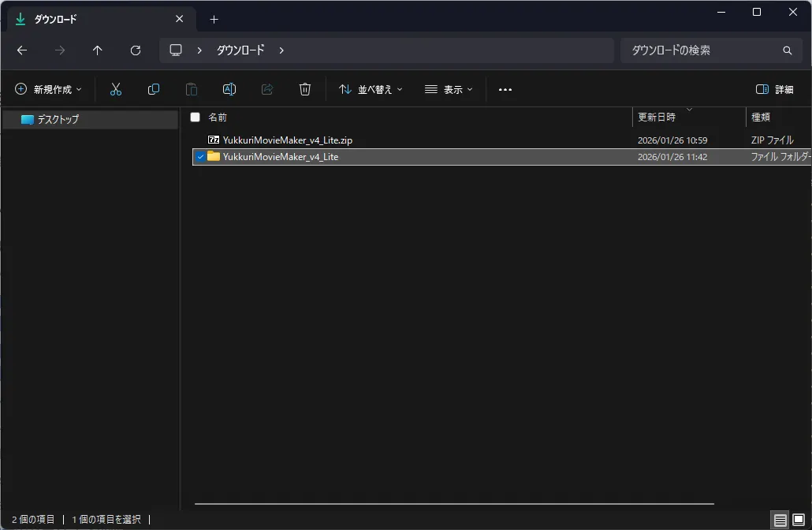812x530 pixels.
Task: Click status text 1 個の項目を選択
Action: (x=106, y=519)
